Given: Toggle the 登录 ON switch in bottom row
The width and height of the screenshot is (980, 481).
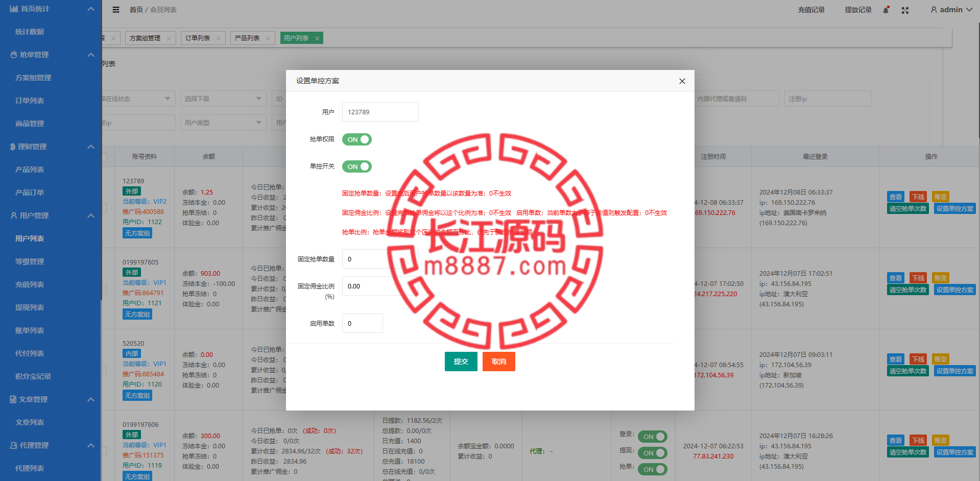Looking at the screenshot, I should click(652, 437).
